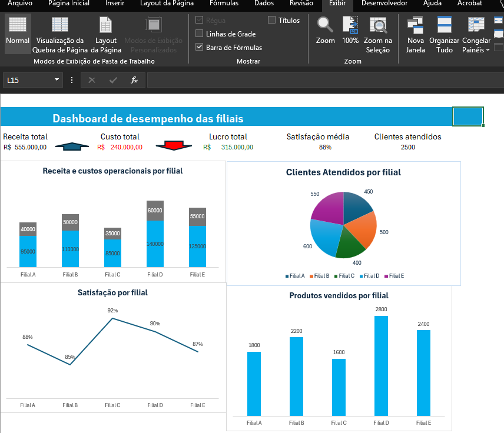This screenshot has height=433, width=504.
Task: Select the Normal view icon
Action: pos(18,25)
